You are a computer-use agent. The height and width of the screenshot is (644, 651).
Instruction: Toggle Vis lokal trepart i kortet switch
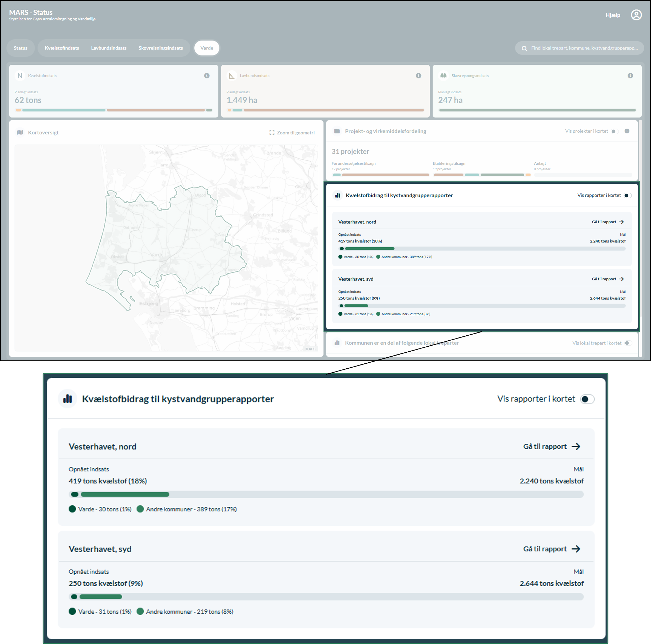click(x=628, y=343)
